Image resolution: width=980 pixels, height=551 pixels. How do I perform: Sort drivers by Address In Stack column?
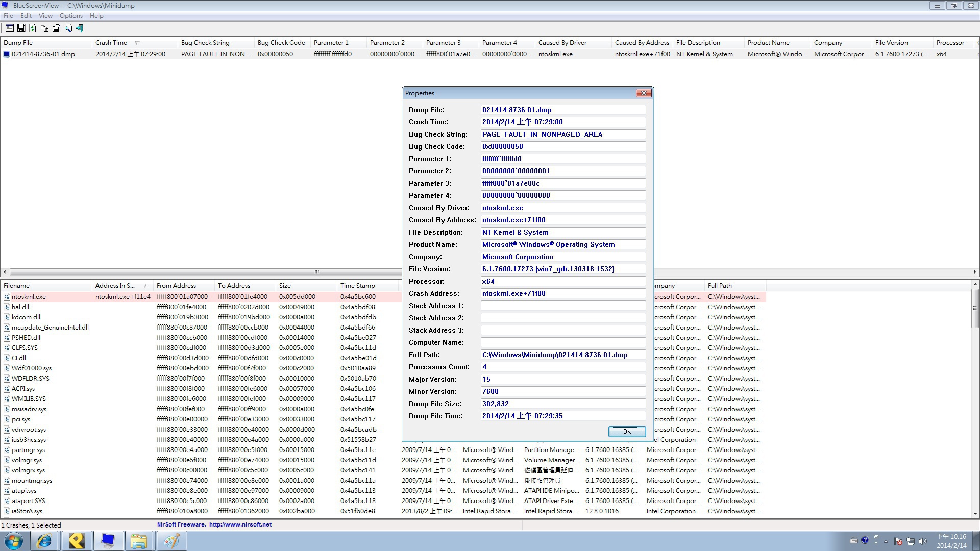115,286
